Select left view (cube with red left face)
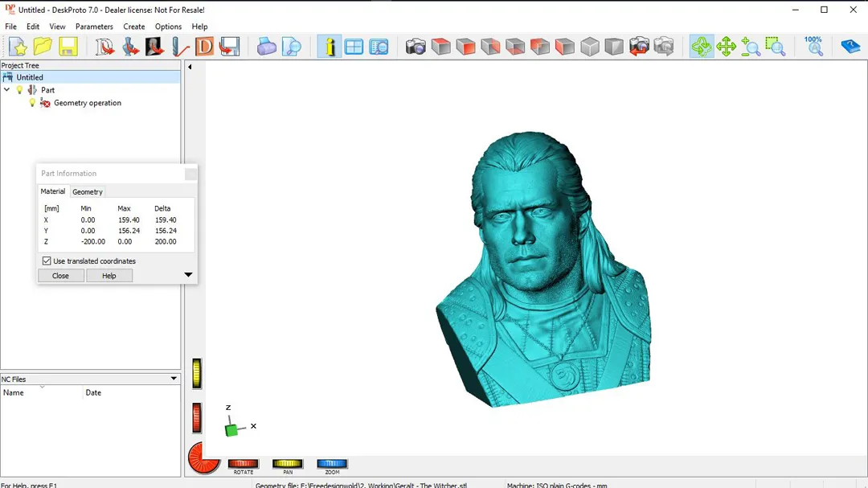This screenshot has width=868, height=488. (x=565, y=47)
